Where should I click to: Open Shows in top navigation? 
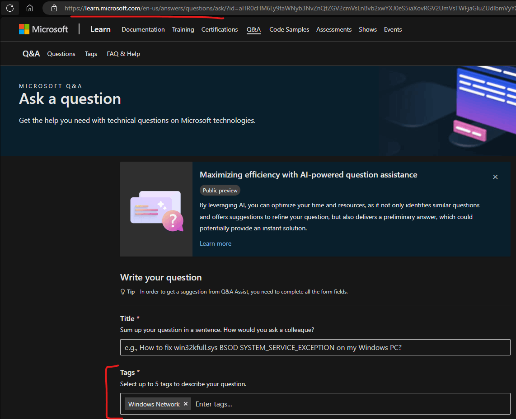(368, 29)
